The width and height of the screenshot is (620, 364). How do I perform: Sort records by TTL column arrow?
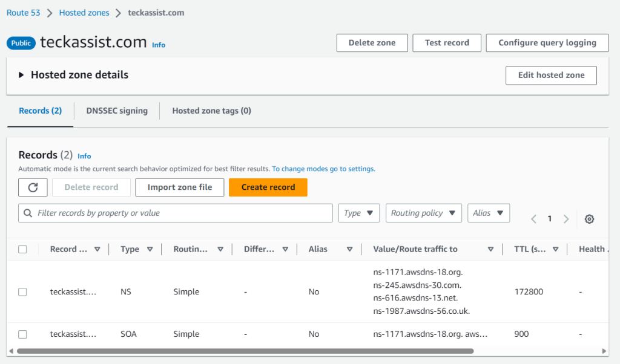click(555, 249)
